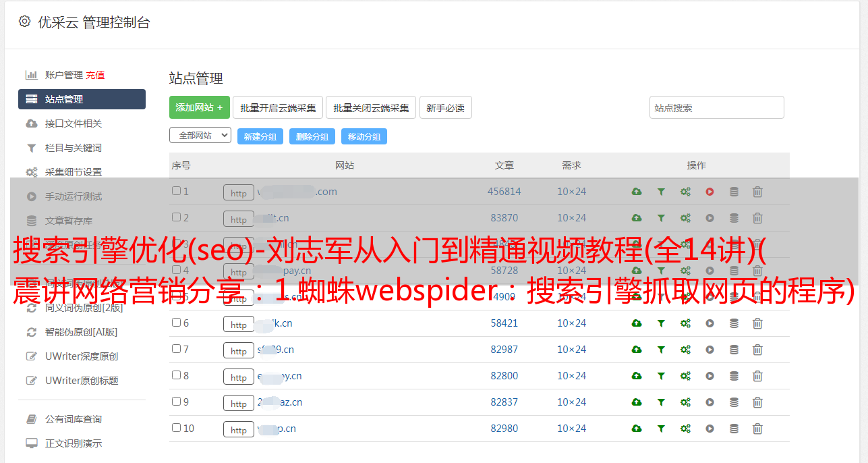868x463 pixels.
Task: Select 站点管理 in the sidebar
Action: click(82, 99)
